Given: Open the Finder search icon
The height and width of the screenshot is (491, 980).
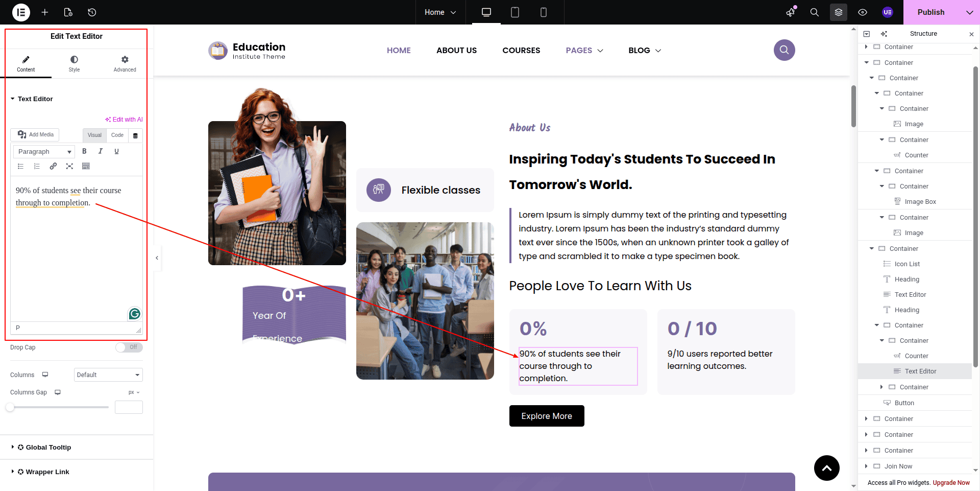Looking at the screenshot, I should [814, 12].
